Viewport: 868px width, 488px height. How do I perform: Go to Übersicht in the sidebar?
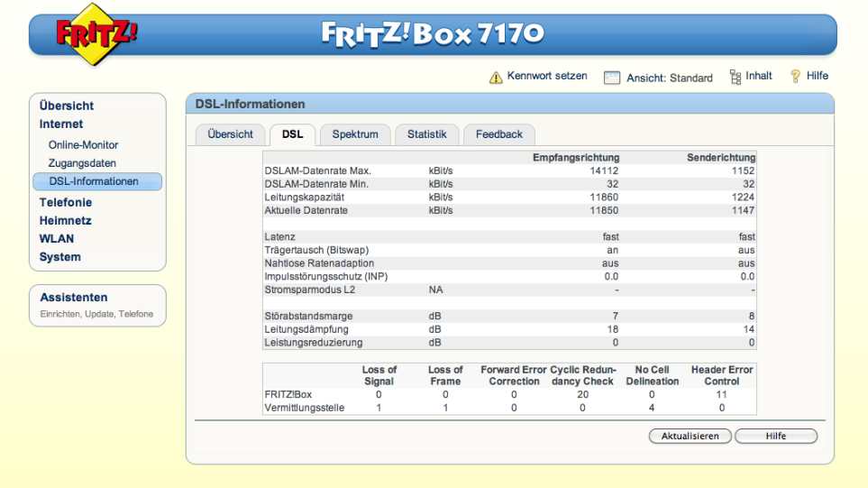point(67,106)
